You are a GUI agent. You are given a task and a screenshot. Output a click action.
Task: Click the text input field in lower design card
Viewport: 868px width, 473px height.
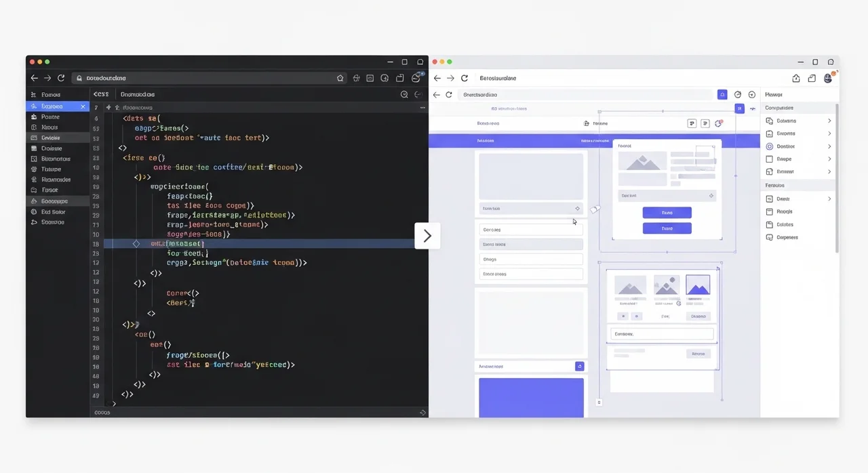[661, 334]
